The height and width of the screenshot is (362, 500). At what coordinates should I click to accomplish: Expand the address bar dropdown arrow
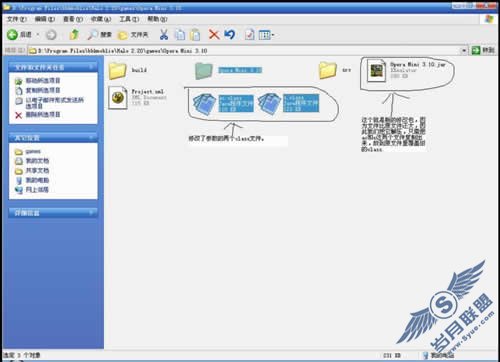click(x=464, y=51)
